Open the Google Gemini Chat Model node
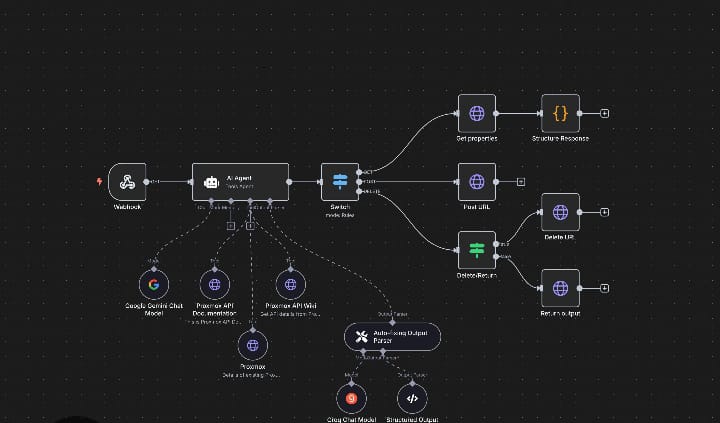Screen dimensions: 720x423 coord(154,285)
